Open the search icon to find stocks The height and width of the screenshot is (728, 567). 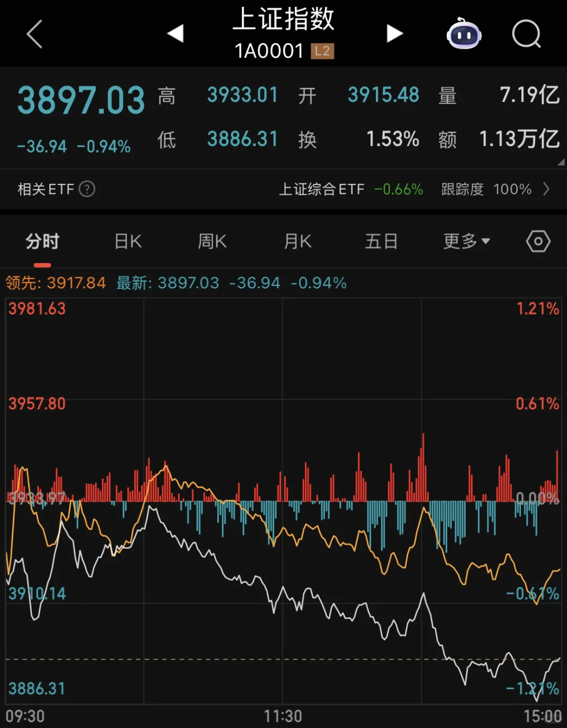point(527,33)
